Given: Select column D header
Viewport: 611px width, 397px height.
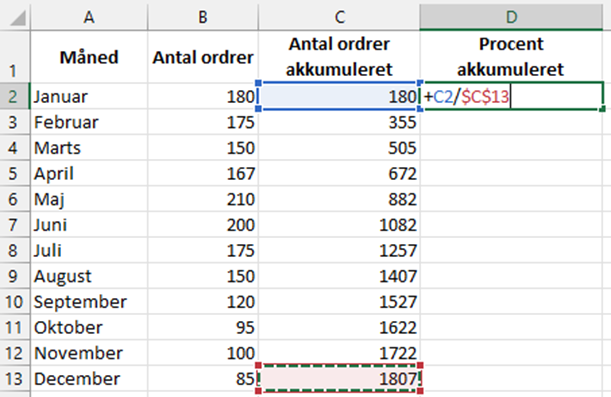Looking at the screenshot, I should tap(511, 18).
